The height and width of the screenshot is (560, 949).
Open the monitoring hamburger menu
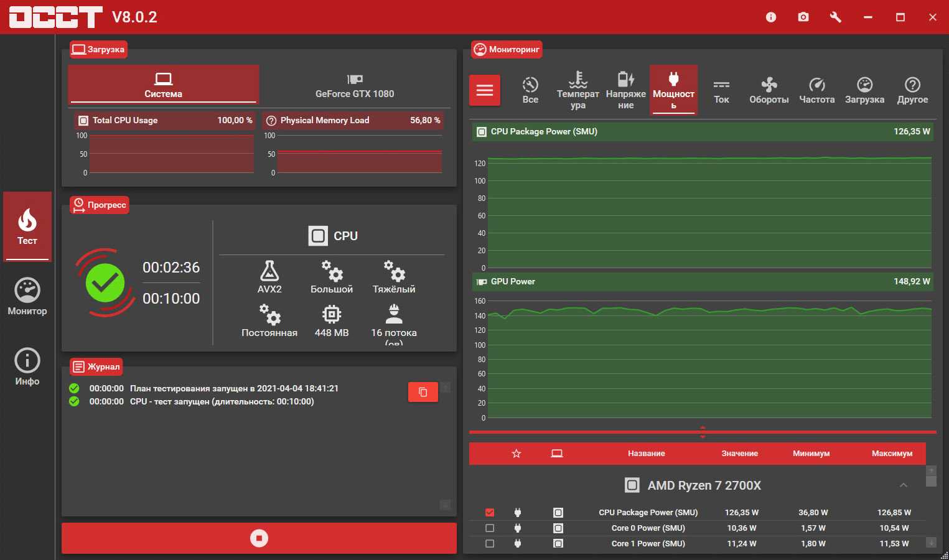tap(485, 90)
